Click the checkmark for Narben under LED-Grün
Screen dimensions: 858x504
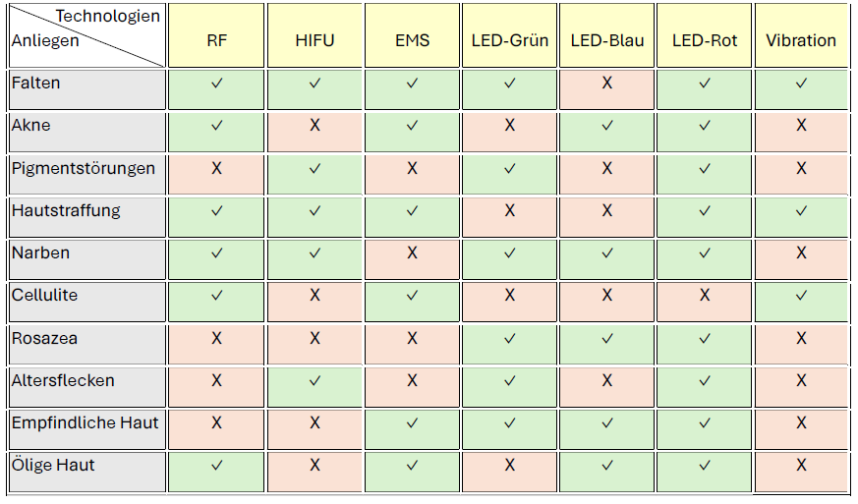(509, 253)
